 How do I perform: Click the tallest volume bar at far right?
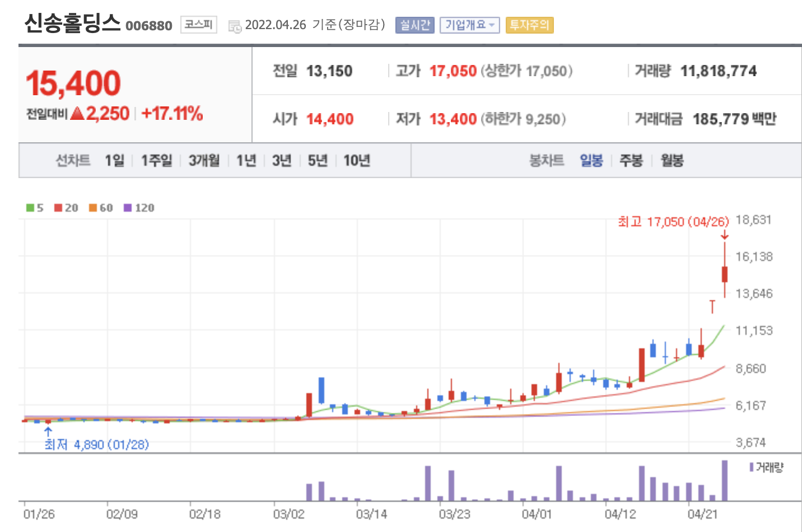click(x=725, y=480)
